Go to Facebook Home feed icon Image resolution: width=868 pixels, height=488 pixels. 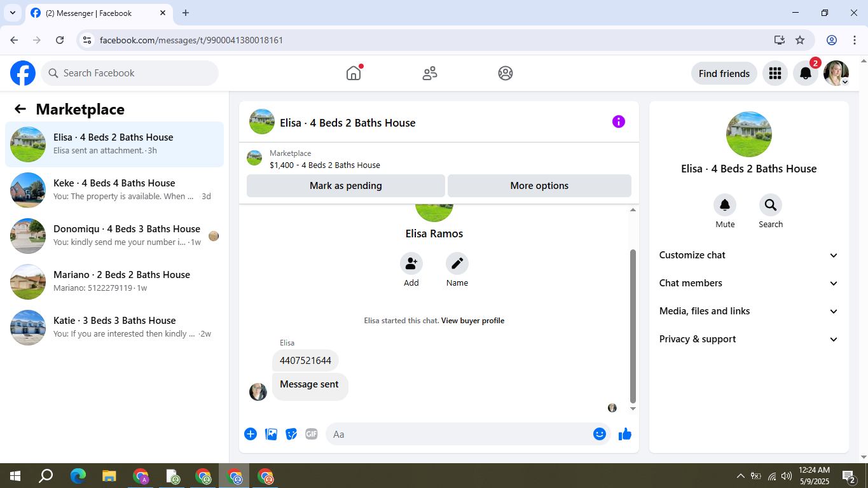(354, 73)
